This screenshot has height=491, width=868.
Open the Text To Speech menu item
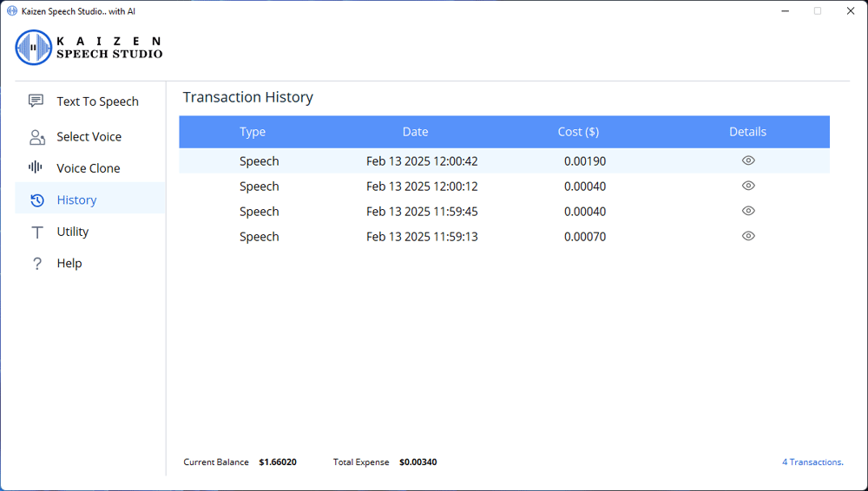(x=97, y=101)
